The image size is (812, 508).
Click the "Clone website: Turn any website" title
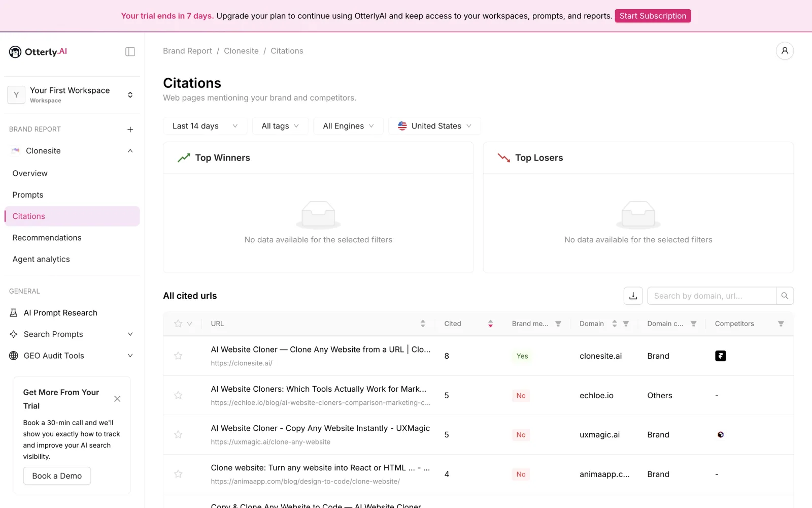(x=320, y=468)
